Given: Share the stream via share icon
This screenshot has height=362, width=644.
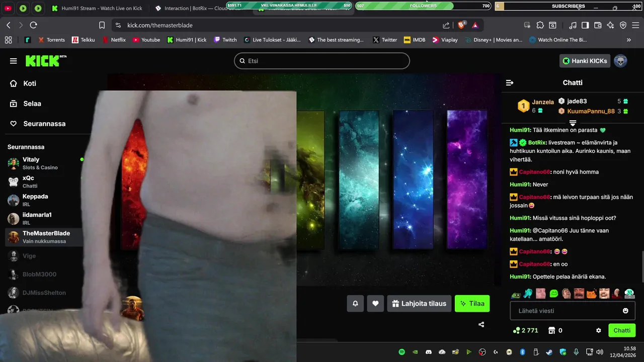Looking at the screenshot, I should pos(481,324).
